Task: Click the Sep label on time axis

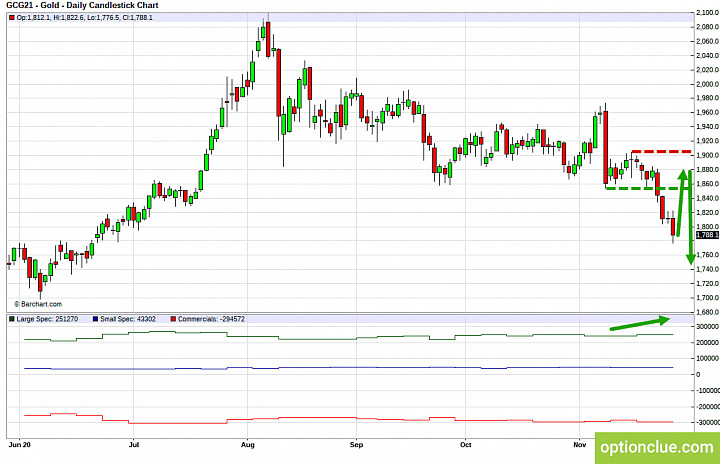Action: pos(356,445)
